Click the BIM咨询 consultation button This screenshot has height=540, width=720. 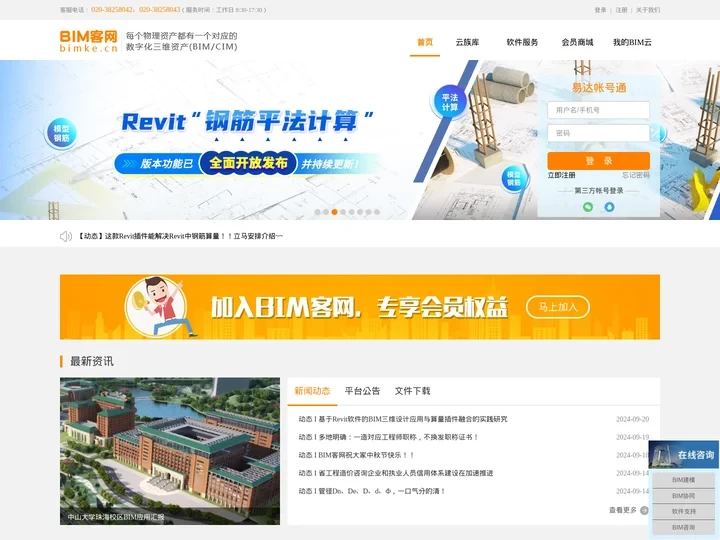683,527
